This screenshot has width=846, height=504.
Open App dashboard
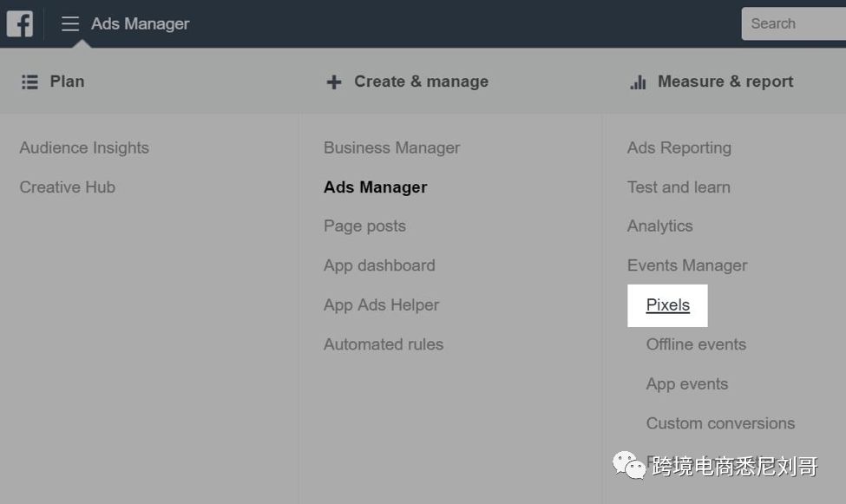click(x=379, y=265)
